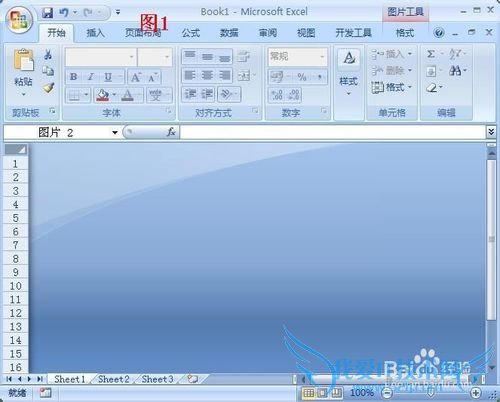This screenshot has width=500, height=402.
Task: Toggle wrap text button
Action: [x=243, y=57]
